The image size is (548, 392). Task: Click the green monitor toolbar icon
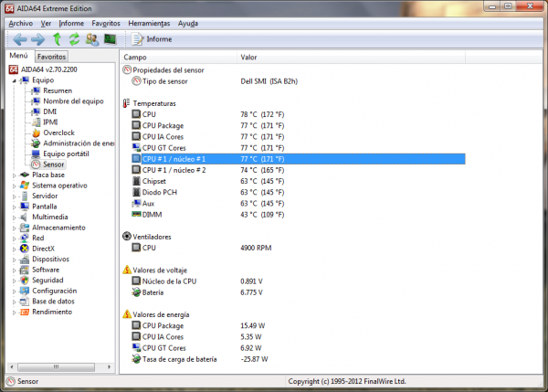pos(111,39)
